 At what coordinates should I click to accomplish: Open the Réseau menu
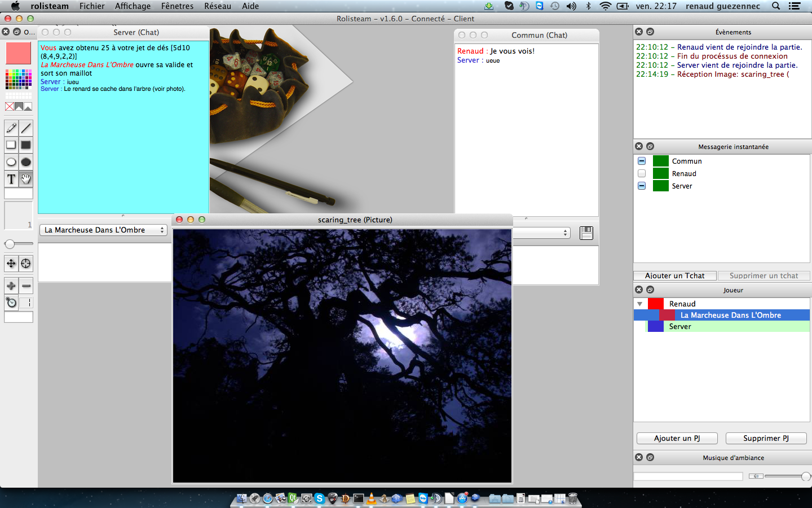pos(217,6)
